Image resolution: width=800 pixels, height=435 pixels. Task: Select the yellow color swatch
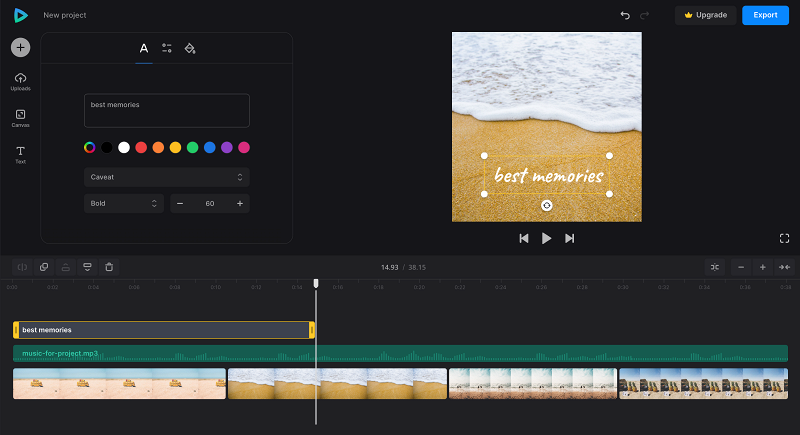(176, 147)
